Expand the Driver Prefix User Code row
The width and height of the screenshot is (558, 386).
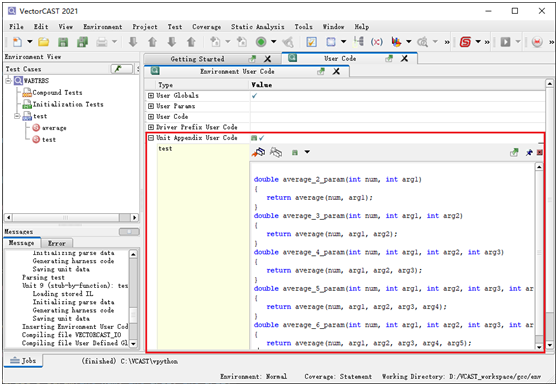151,127
